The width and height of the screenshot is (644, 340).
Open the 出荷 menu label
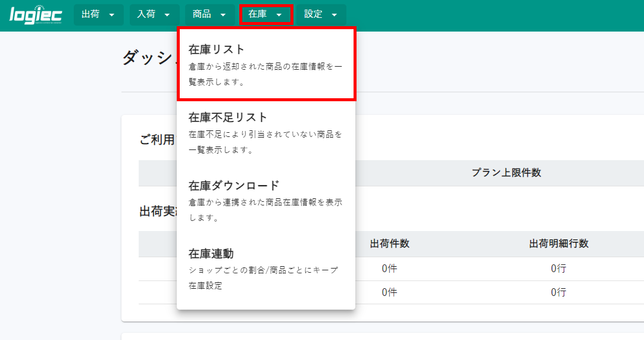[90, 14]
